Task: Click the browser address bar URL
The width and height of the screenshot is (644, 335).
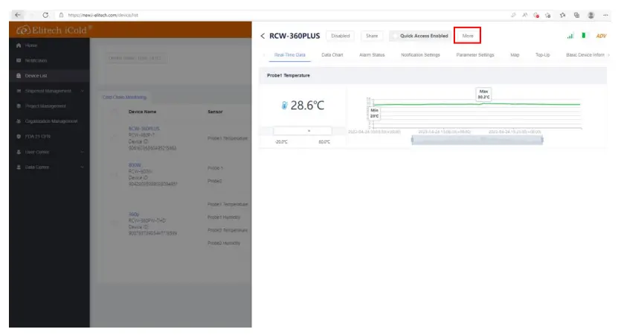Action: 103,15
